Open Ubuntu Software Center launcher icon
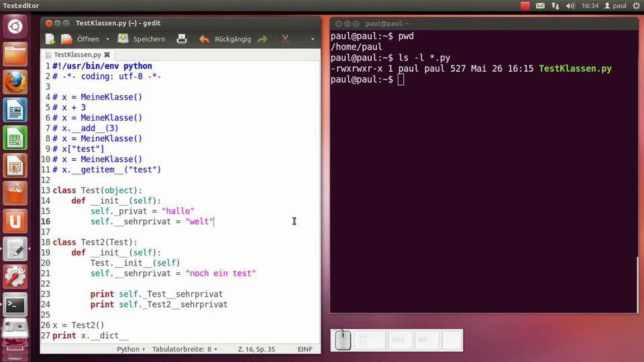Screen dimensions: 644x362 [x=15, y=193]
